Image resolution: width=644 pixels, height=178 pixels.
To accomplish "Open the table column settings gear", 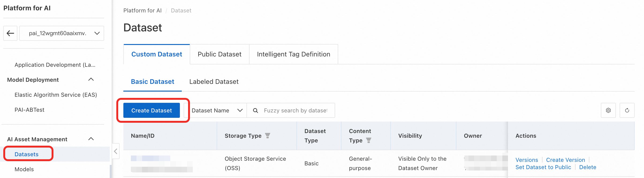I will pyautogui.click(x=608, y=110).
